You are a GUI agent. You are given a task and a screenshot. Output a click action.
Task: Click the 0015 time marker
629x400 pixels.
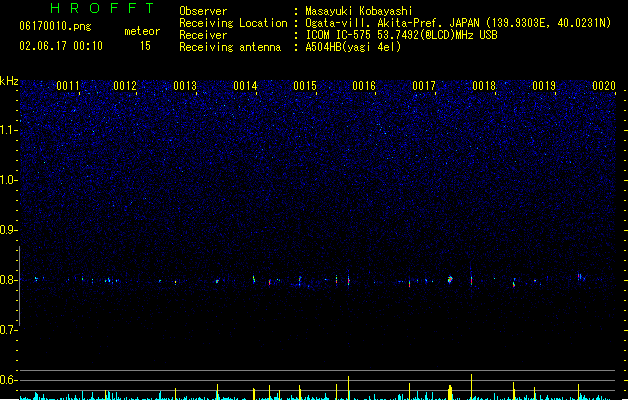305,86
